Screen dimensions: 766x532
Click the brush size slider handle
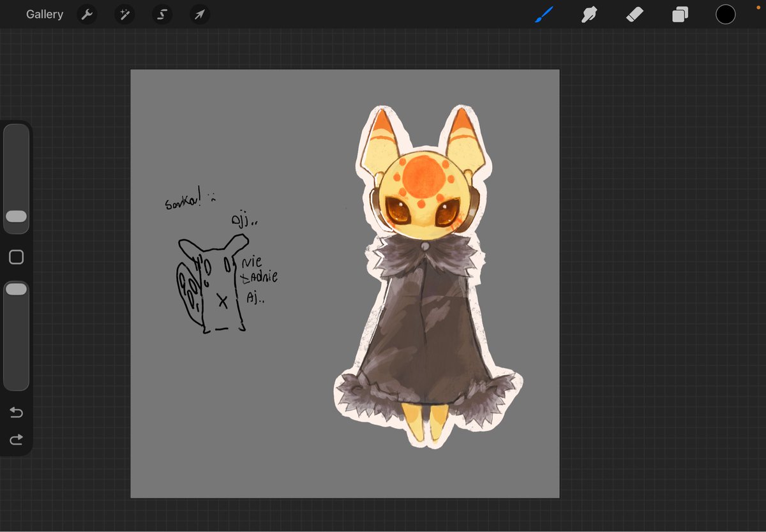(16, 216)
